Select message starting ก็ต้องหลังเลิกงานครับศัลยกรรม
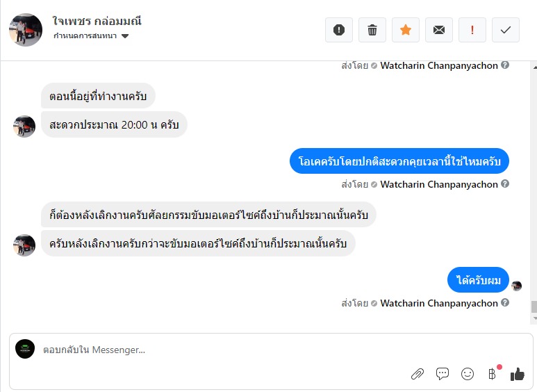Image resolution: width=537 pixels, height=392 pixels. tap(208, 215)
